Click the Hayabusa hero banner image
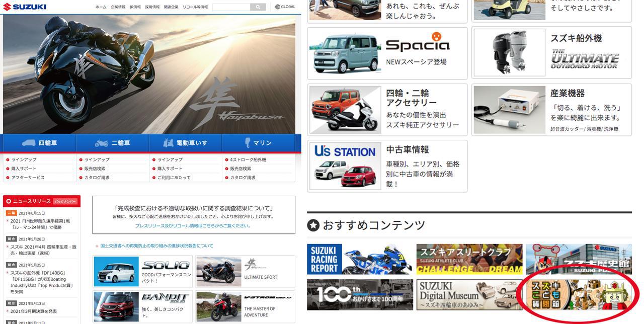 click(x=149, y=74)
